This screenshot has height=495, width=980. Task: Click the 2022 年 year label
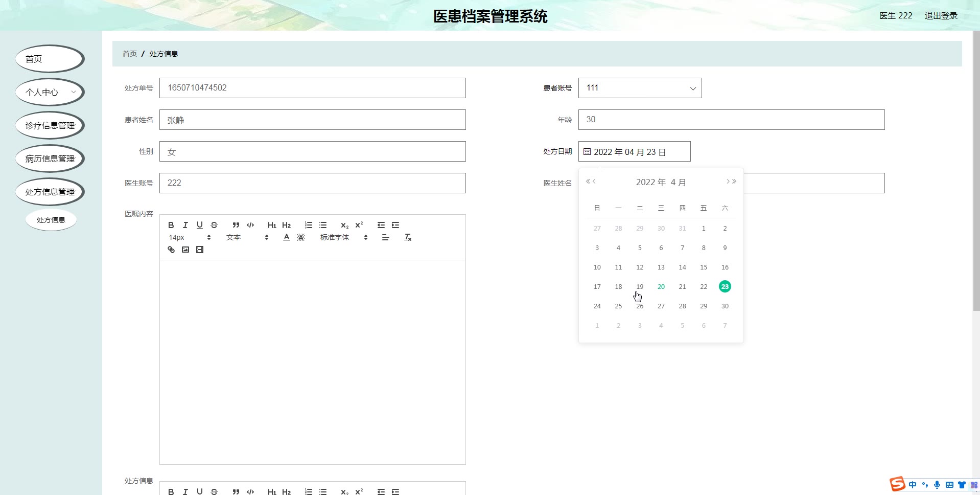pos(651,183)
